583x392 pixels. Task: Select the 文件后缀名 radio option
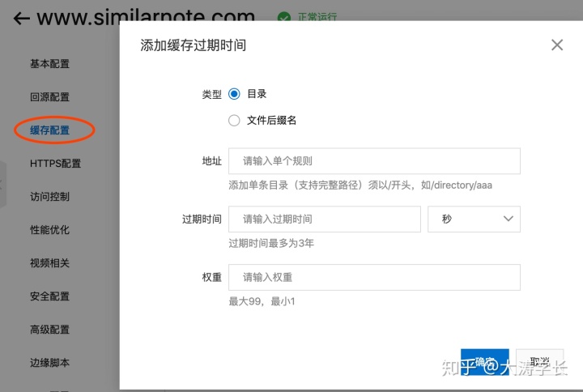coord(234,121)
